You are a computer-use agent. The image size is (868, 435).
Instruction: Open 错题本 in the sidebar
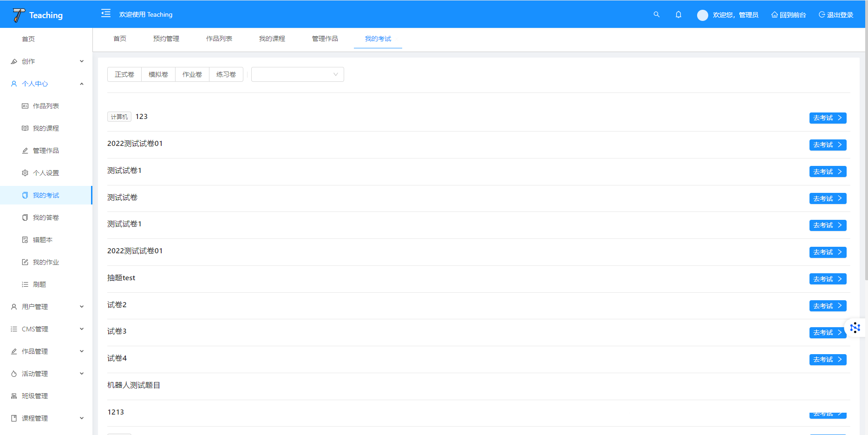[42, 240]
